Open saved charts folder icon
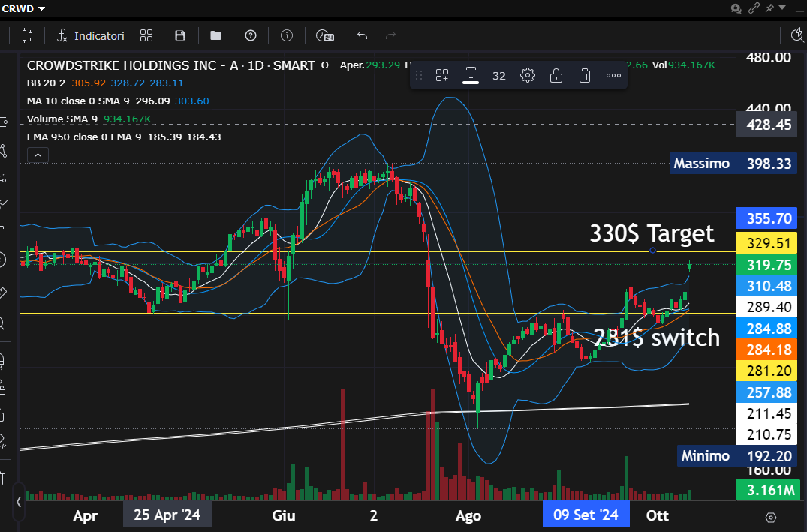807x532 pixels. [215, 35]
